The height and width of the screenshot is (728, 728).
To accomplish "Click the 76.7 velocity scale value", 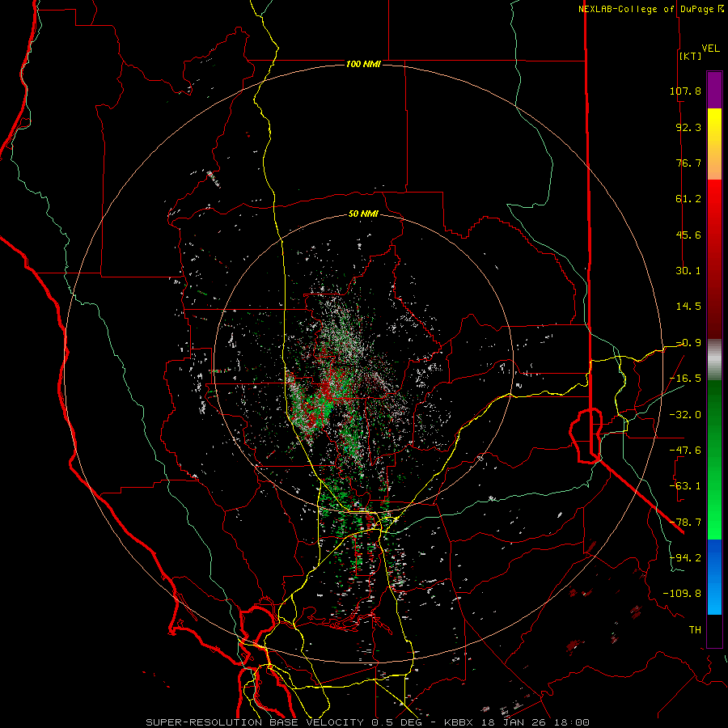I will (688, 163).
